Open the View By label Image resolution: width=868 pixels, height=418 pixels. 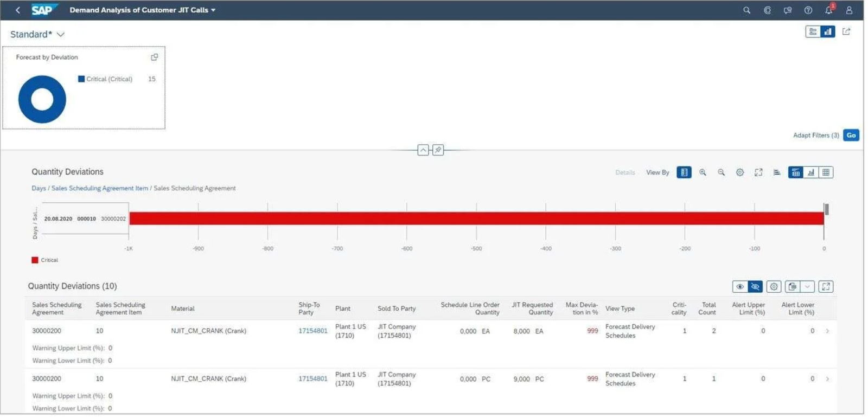coord(658,172)
